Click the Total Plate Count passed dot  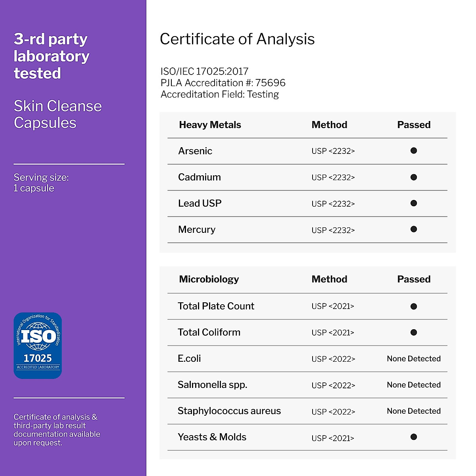414,306
